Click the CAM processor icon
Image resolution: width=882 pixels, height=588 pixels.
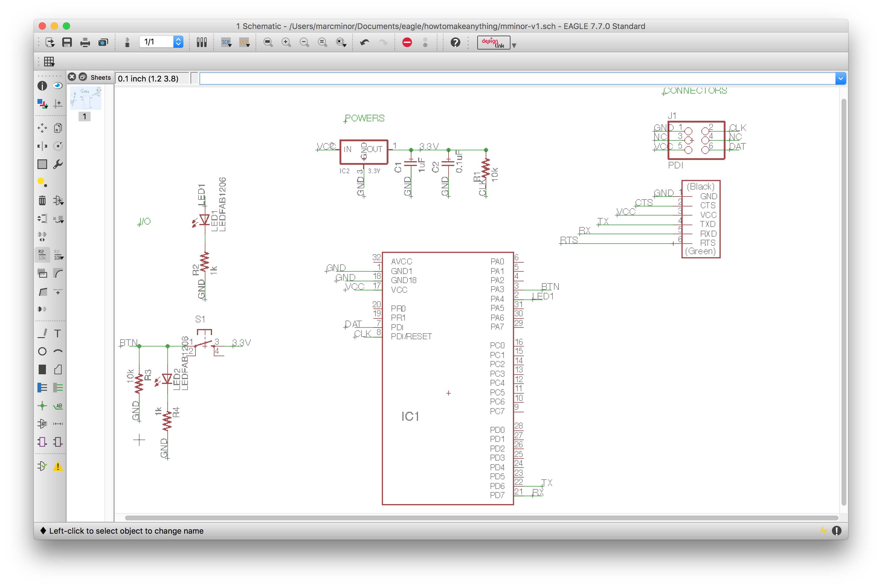pyautogui.click(x=103, y=42)
